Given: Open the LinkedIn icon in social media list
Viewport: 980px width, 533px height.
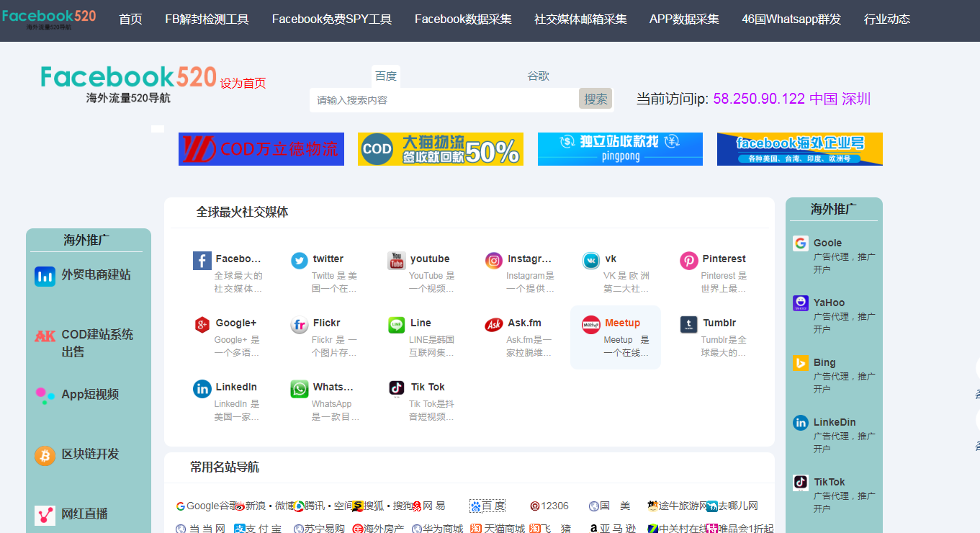Looking at the screenshot, I should tap(202, 389).
